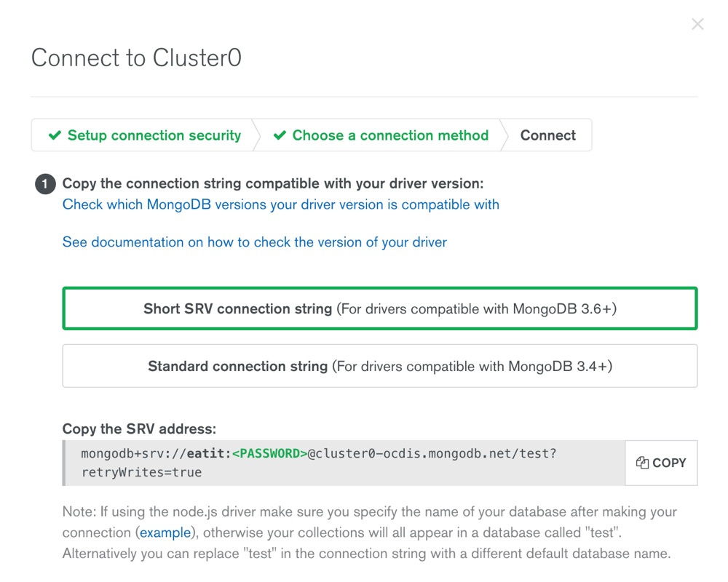The width and height of the screenshot is (728, 582).
Task: Switch to the Connect step
Action: click(x=547, y=135)
